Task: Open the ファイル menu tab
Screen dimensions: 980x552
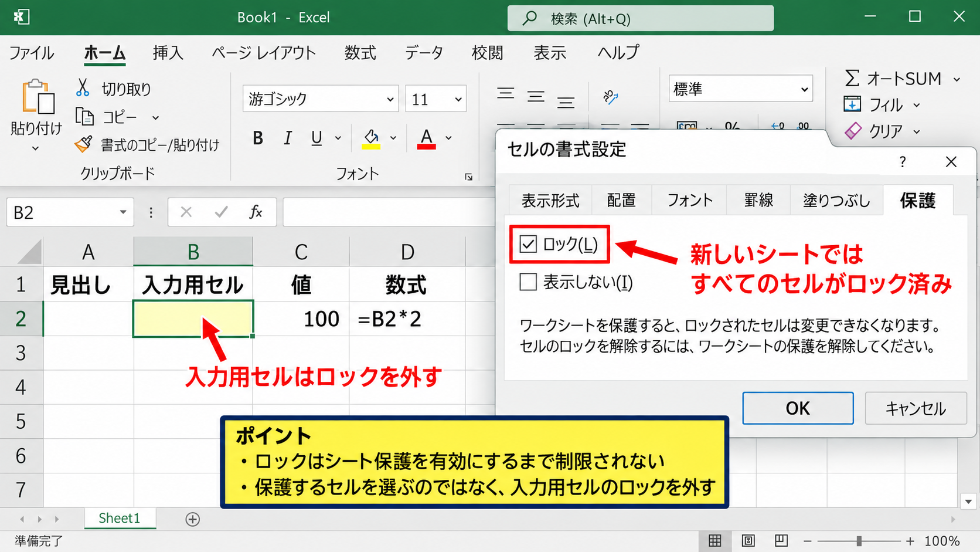Action: (32, 53)
